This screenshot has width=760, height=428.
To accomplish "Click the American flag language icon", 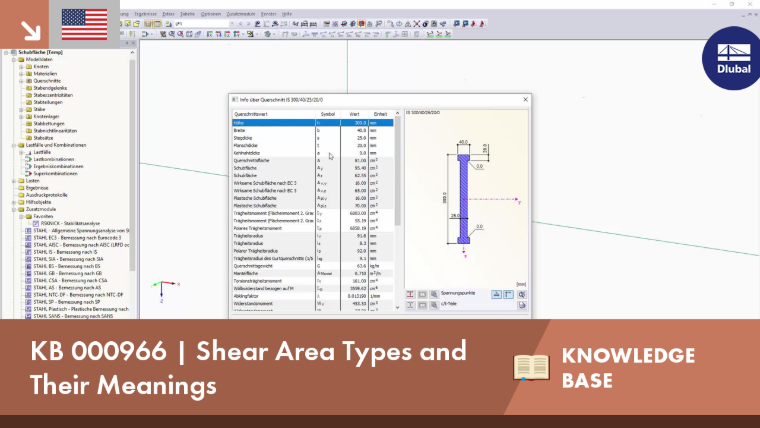I will coord(84,25).
